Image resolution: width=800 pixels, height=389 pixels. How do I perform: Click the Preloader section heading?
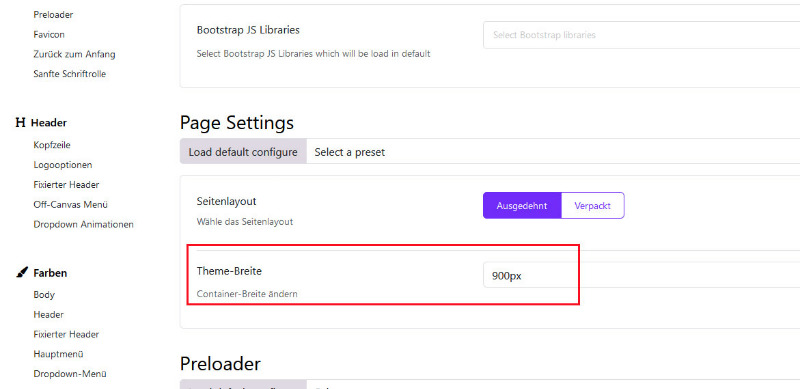[x=220, y=364]
